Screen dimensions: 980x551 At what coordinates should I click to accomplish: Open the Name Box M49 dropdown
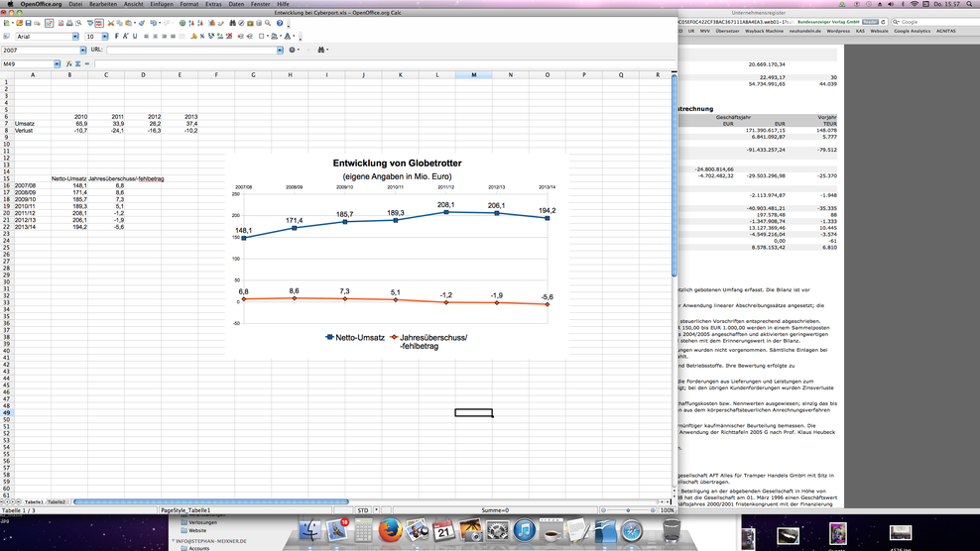point(57,63)
